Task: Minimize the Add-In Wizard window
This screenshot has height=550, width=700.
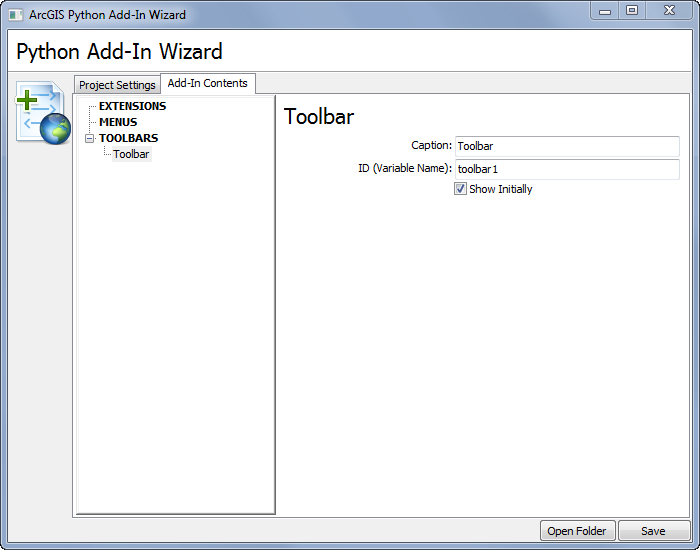Action: [605, 11]
